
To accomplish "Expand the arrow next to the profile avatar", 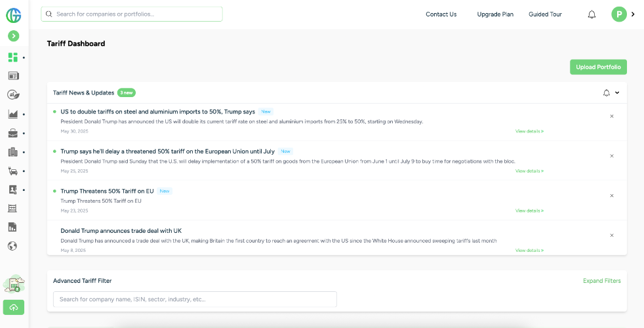I will click(633, 15).
